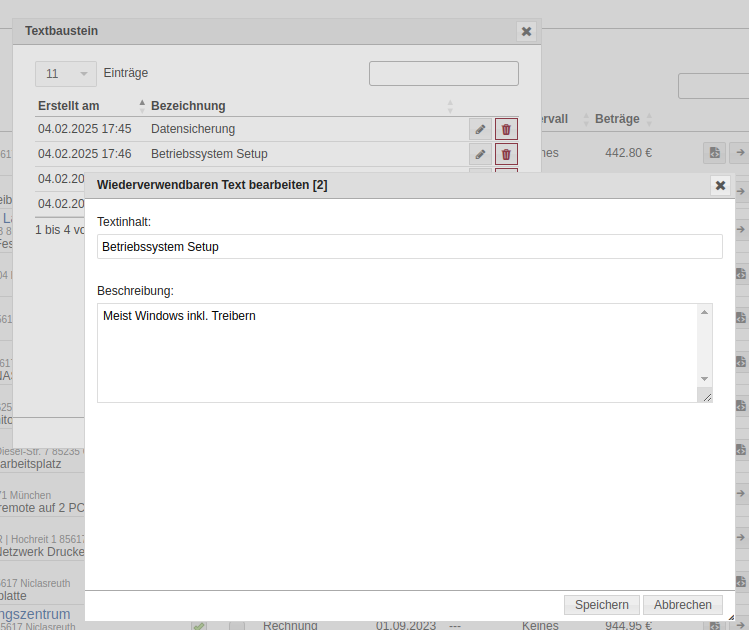Delete the Datensicherung entry via trash icon
Viewport: 749px width, 630px height.
click(x=506, y=129)
